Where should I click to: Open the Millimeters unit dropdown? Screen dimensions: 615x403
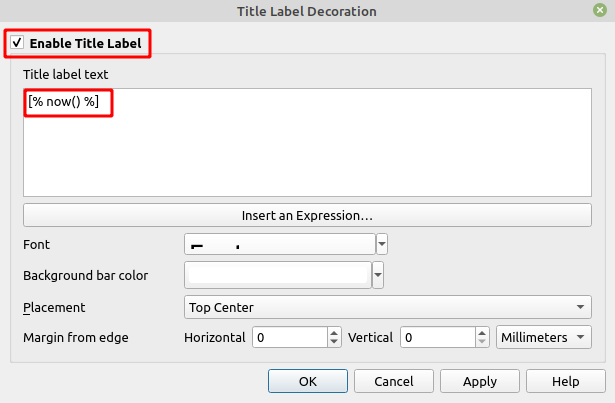pos(543,338)
